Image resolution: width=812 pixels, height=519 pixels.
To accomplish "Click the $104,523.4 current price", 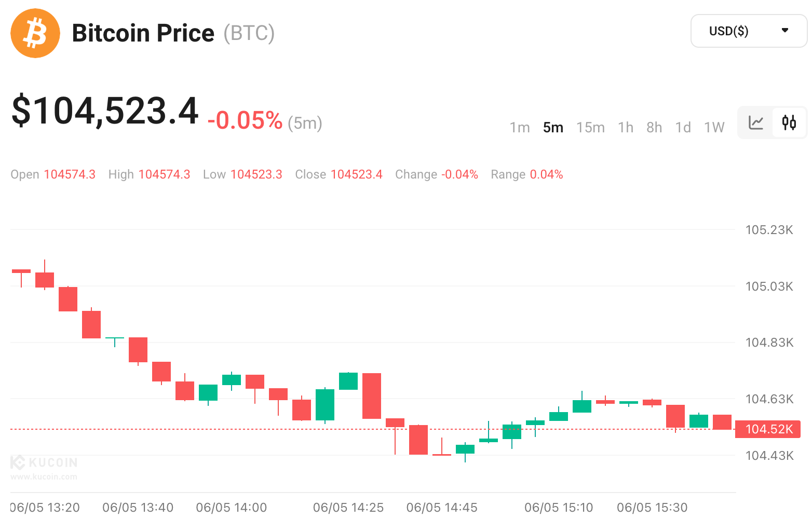I will click(x=105, y=111).
